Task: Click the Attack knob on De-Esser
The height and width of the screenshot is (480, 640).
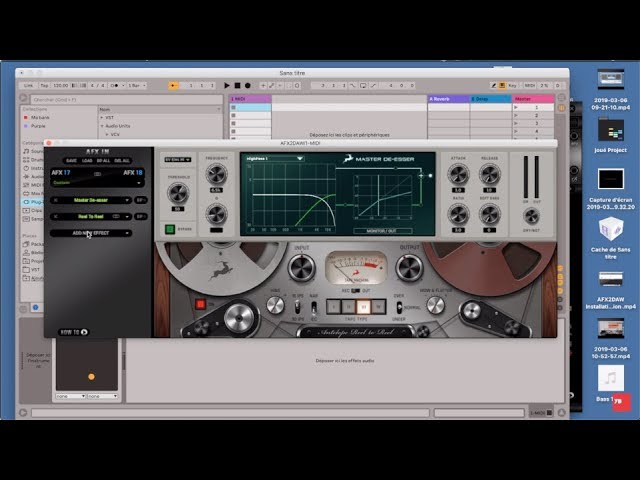Action: [459, 174]
